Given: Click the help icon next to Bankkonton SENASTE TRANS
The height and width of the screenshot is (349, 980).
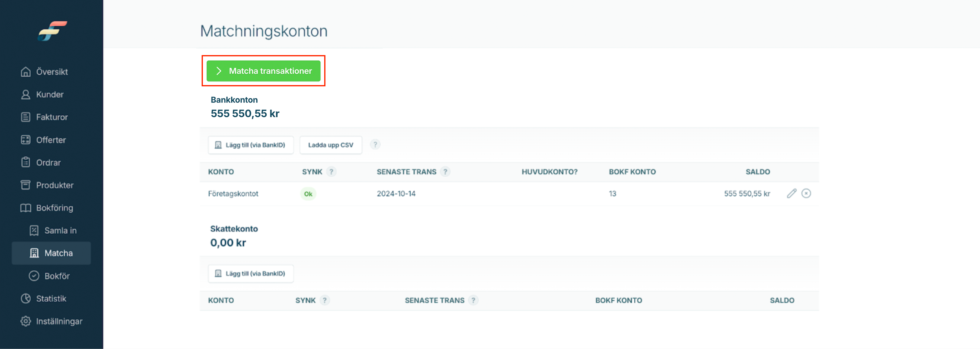Looking at the screenshot, I should click(445, 171).
